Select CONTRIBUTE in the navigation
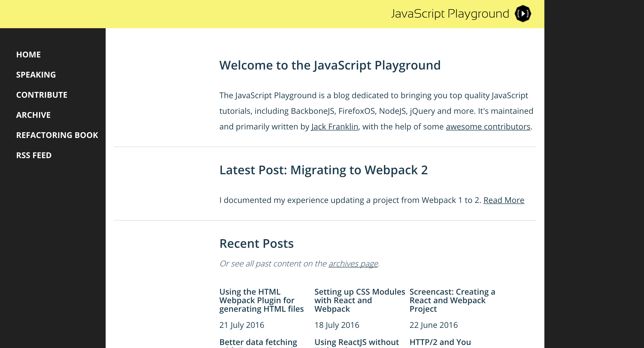This screenshot has height=348, width=644. tap(42, 95)
